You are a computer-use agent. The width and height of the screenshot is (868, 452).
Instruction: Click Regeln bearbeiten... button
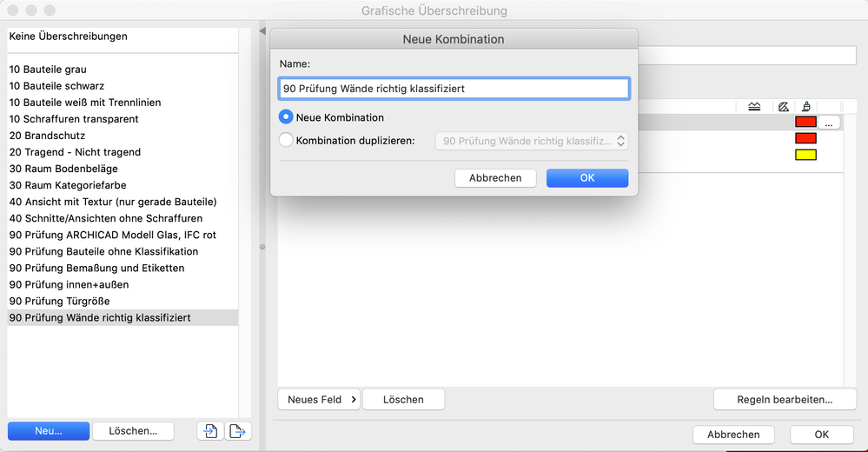point(785,399)
